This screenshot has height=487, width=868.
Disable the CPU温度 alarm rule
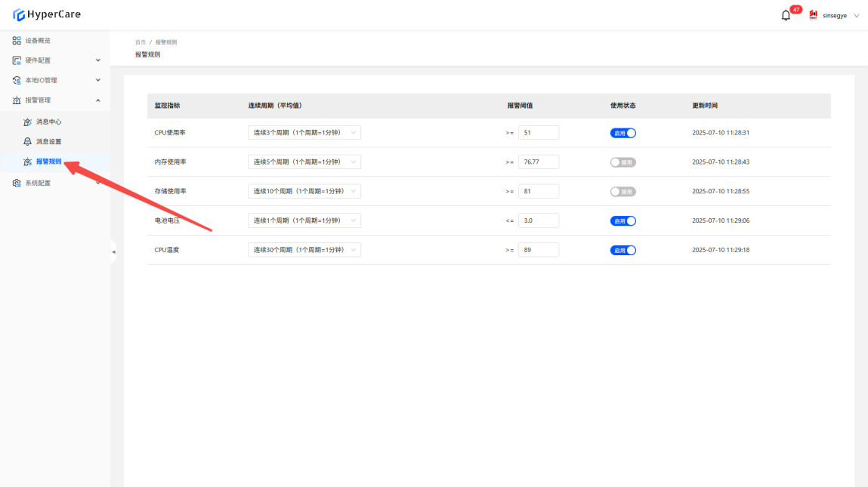coord(622,250)
